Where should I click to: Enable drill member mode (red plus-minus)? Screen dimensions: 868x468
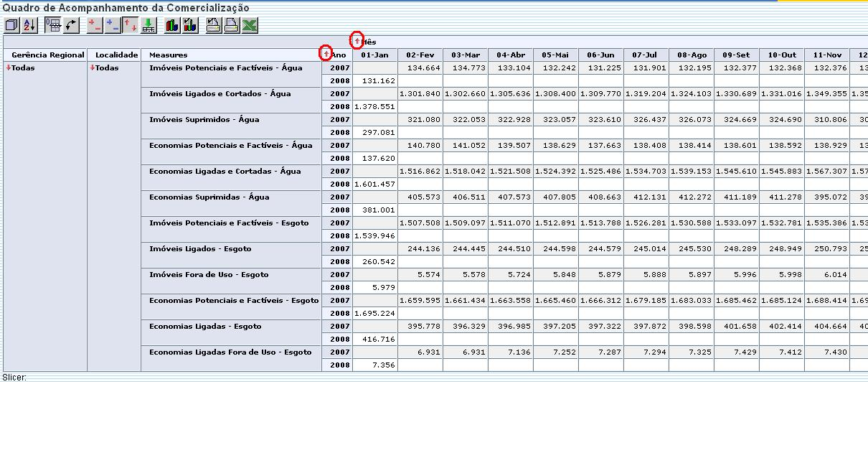95,25
